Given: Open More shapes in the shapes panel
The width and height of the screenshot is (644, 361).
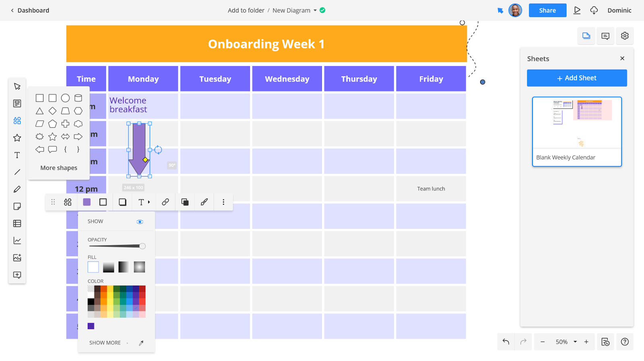Looking at the screenshot, I should coord(59,168).
